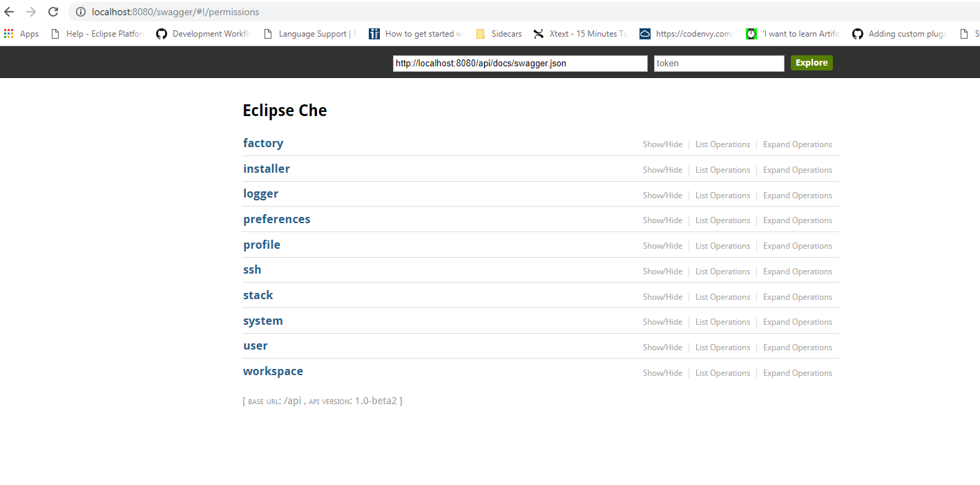Open the Language Support bookmark
Image resolution: width=980 pixels, height=485 pixels.
tap(310, 33)
